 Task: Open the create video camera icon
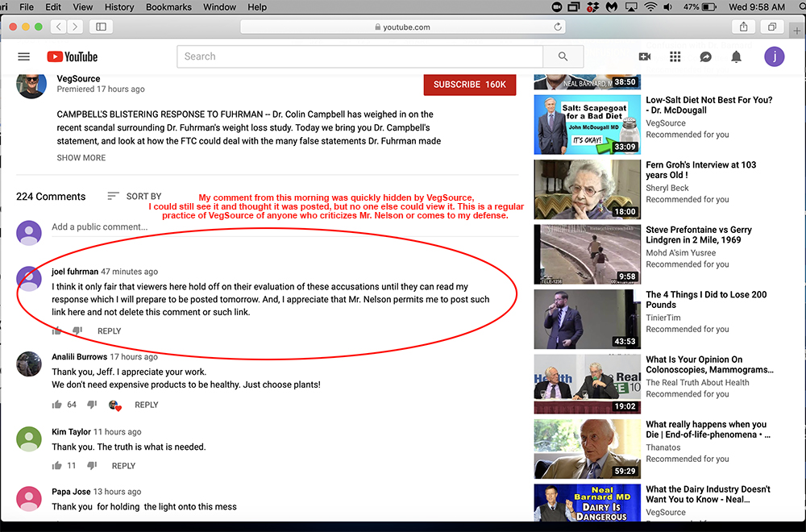(x=645, y=56)
